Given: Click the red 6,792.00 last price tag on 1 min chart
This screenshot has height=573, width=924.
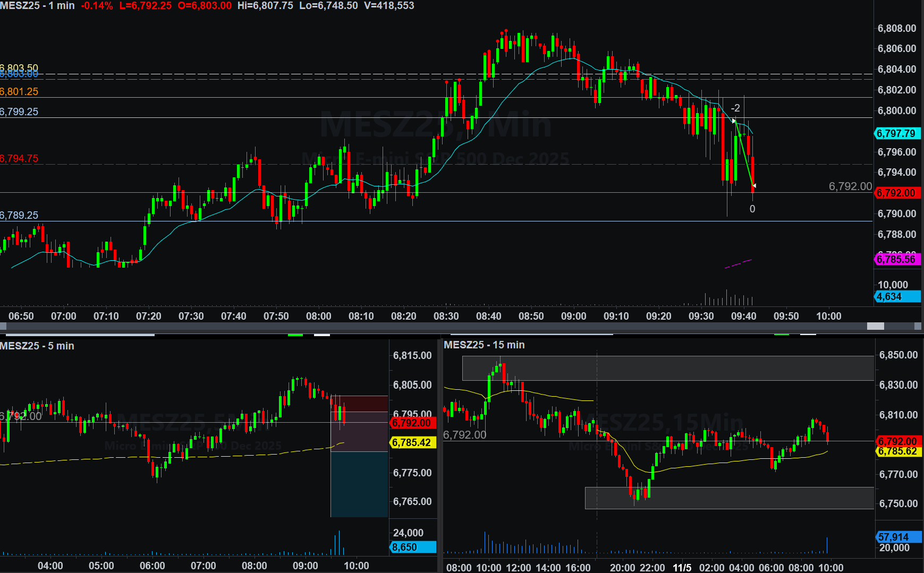Looking at the screenshot, I should click(896, 193).
